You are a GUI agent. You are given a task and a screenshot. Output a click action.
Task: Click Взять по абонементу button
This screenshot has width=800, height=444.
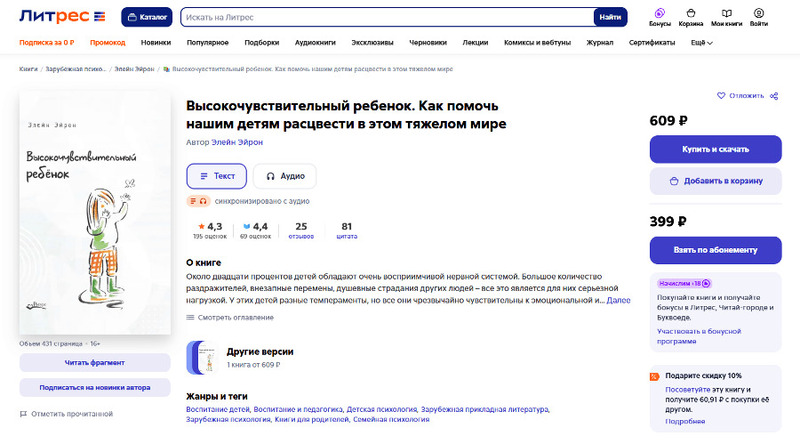pyautogui.click(x=715, y=250)
